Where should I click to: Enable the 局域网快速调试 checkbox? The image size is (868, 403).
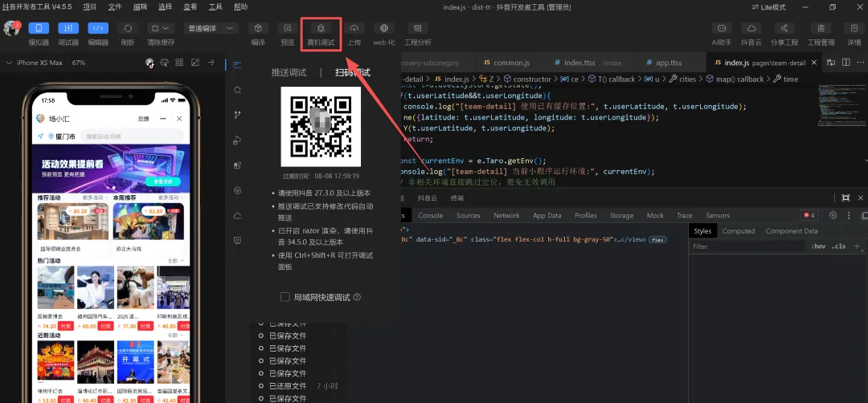point(285,297)
